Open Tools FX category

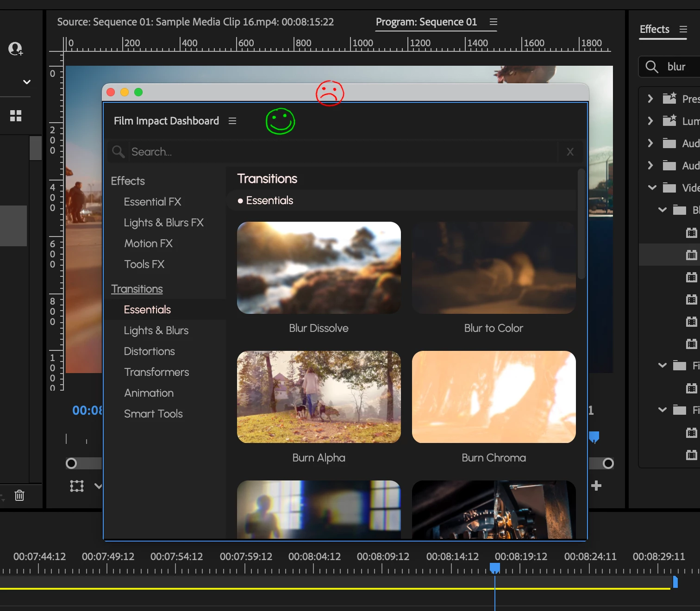click(144, 264)
